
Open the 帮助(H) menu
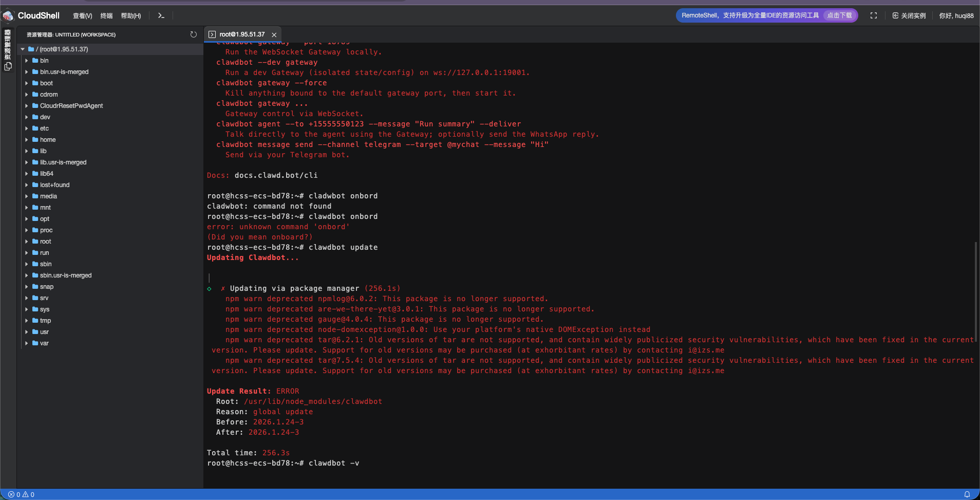pyautogui.click(x=131, y=16)
